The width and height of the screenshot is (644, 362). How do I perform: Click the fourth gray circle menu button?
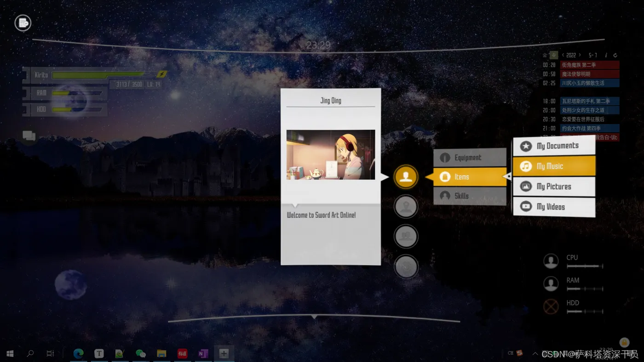click(x=406, y=266)
